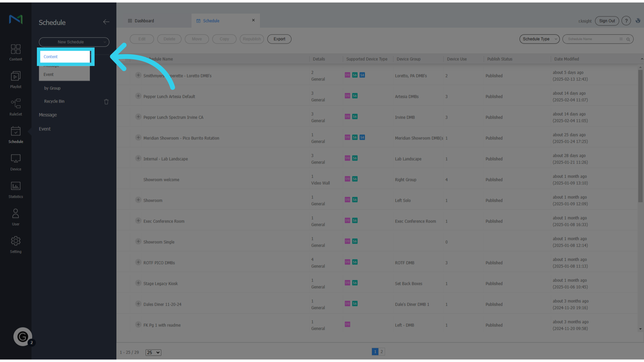Click the search magnifier icon
This screenshot has height=362, width=644.
pos(628,39)
